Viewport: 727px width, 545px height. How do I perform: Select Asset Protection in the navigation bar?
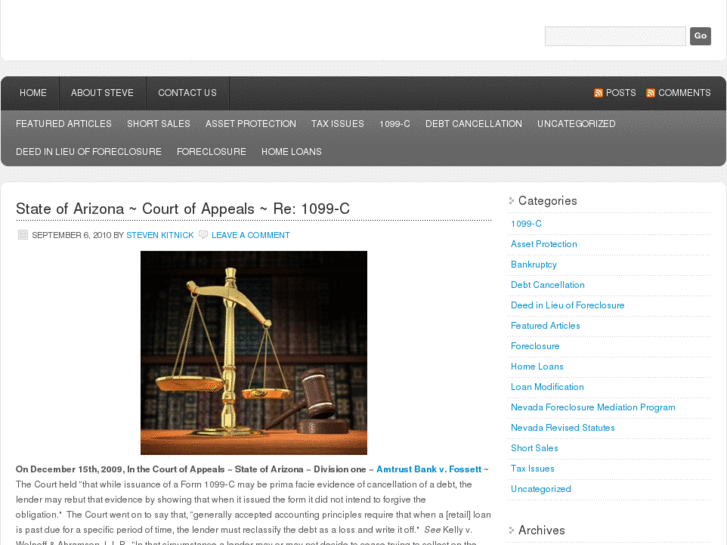click(251, 124)
